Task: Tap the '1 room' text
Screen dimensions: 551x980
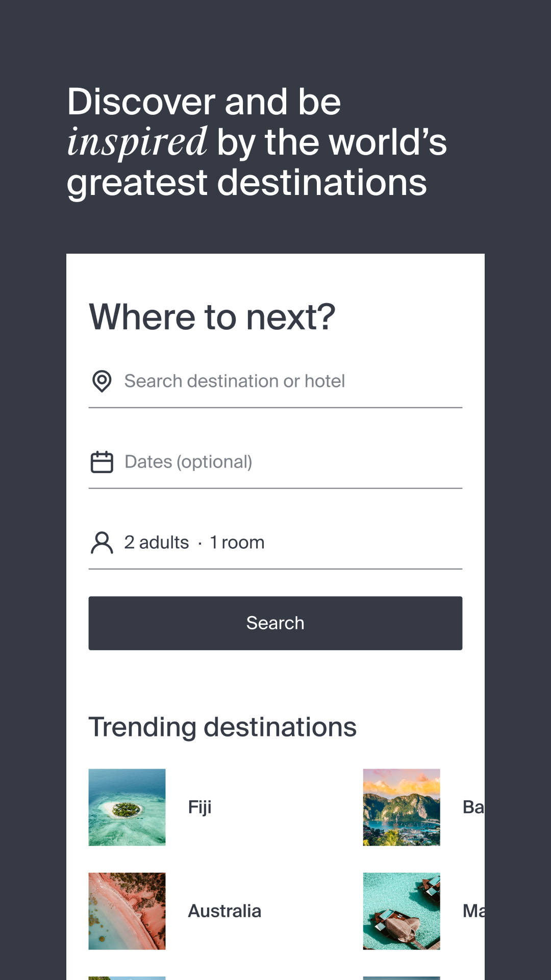Action: [237, 543]
